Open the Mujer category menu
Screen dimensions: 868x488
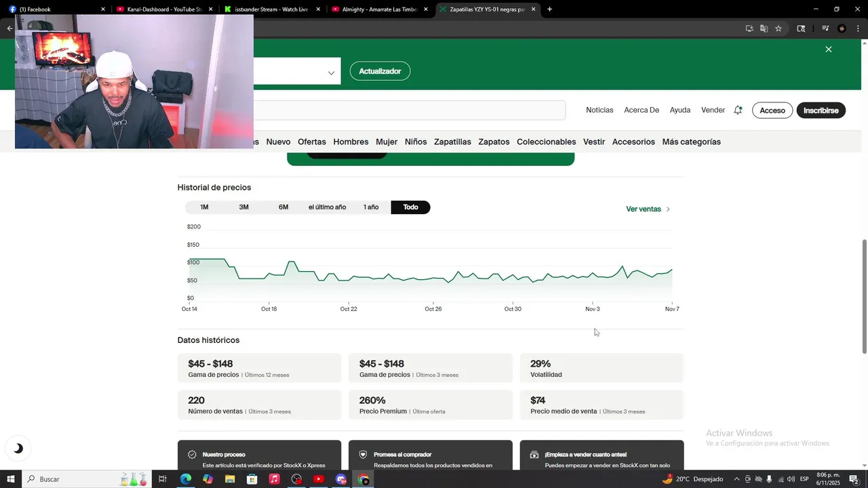(x=387, y=142)
